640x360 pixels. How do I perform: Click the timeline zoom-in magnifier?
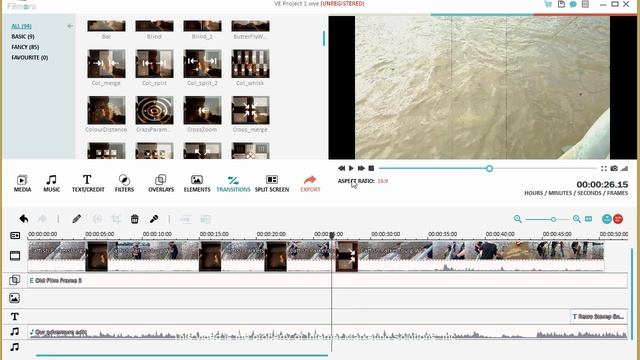576,219
